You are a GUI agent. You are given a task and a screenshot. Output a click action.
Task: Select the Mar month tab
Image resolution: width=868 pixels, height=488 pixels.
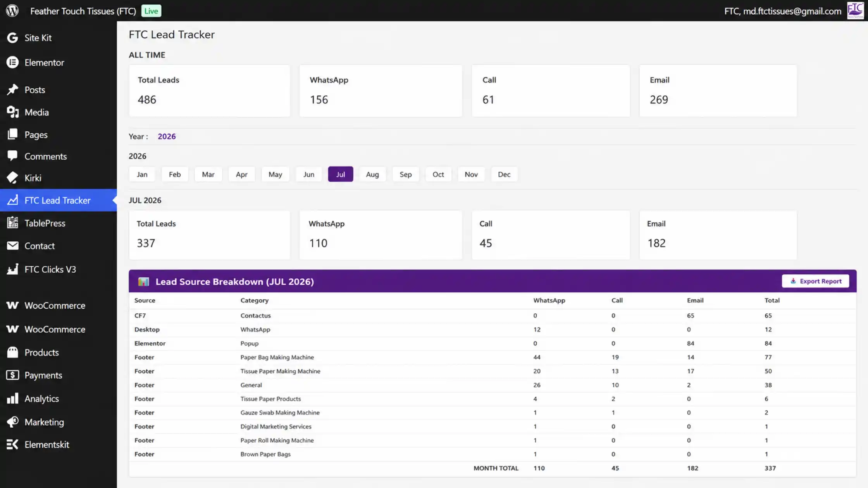tap(208, 174)
